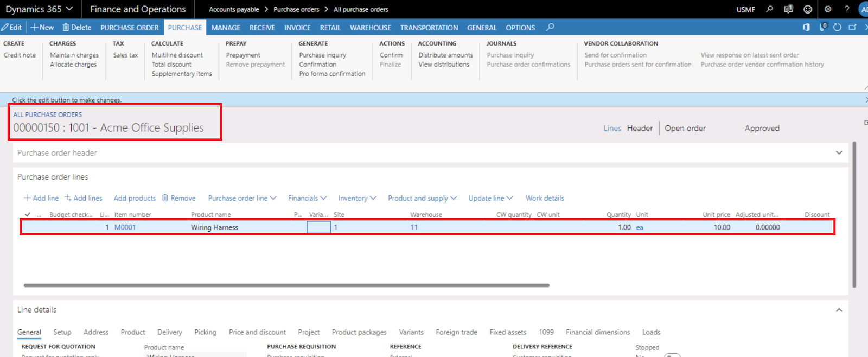Click item number M0001 link

pos(125,227)
